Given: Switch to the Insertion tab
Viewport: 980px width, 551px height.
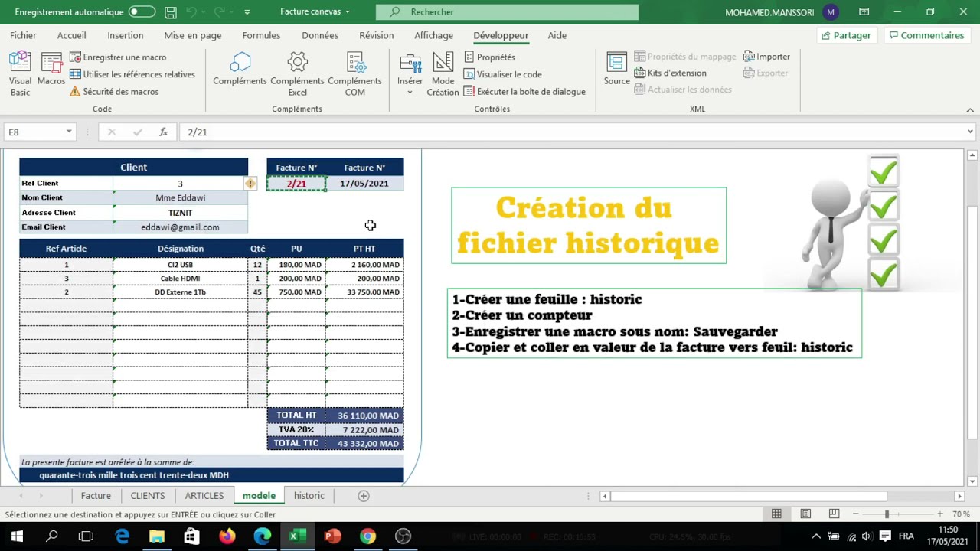Looking at the screenshot, I should 125,35.
